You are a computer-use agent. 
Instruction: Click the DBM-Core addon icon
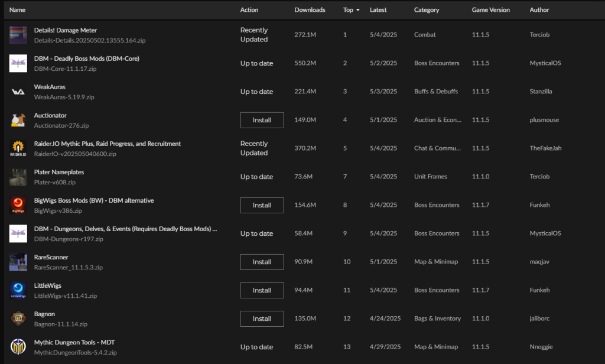pos(18,63)
